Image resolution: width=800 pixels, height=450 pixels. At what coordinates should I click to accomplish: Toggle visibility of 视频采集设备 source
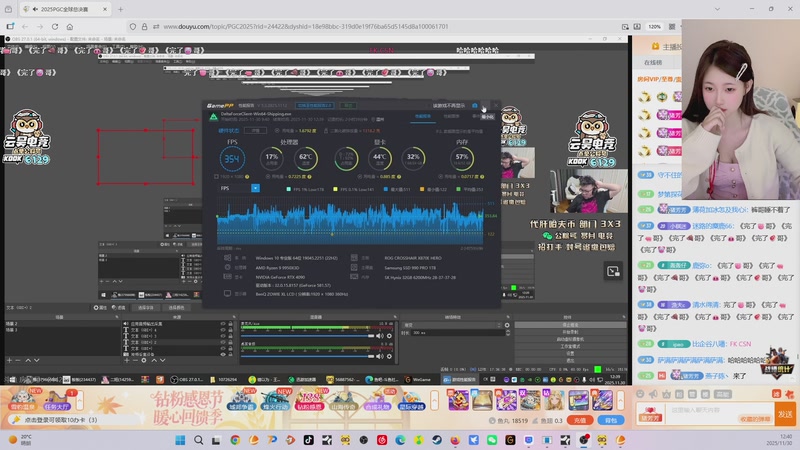222,354
